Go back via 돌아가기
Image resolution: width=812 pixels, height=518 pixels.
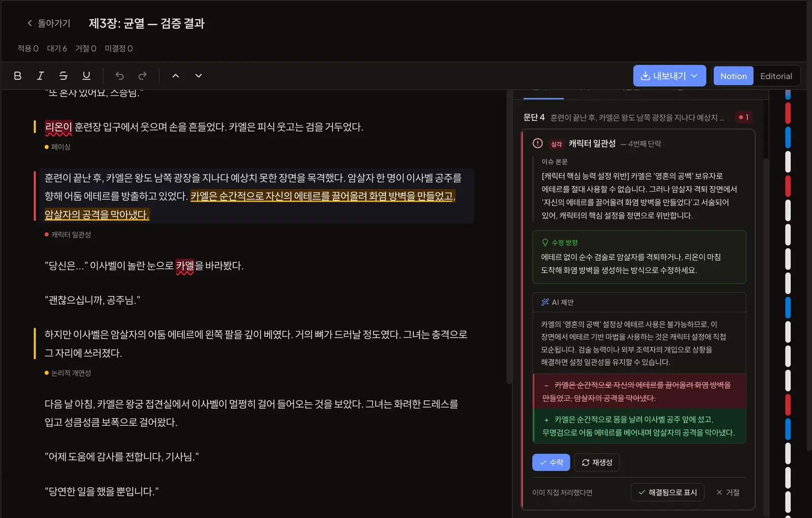(x=49, y=23)
